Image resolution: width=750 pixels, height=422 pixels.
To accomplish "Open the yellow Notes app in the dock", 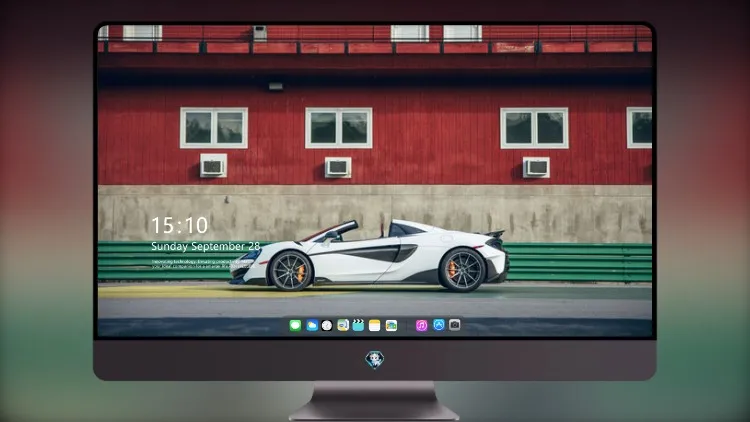I will pos(375,326).
